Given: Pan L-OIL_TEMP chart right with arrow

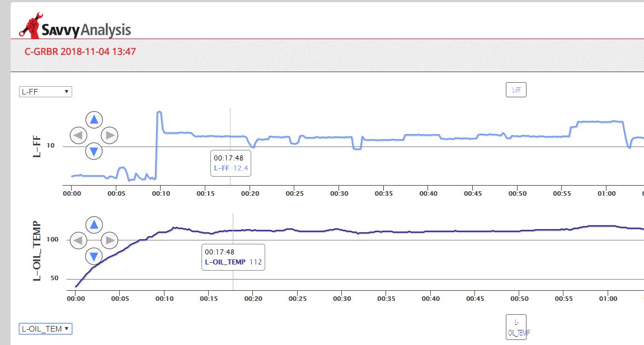Looking at the screenshot, I should tap(110, 240).
